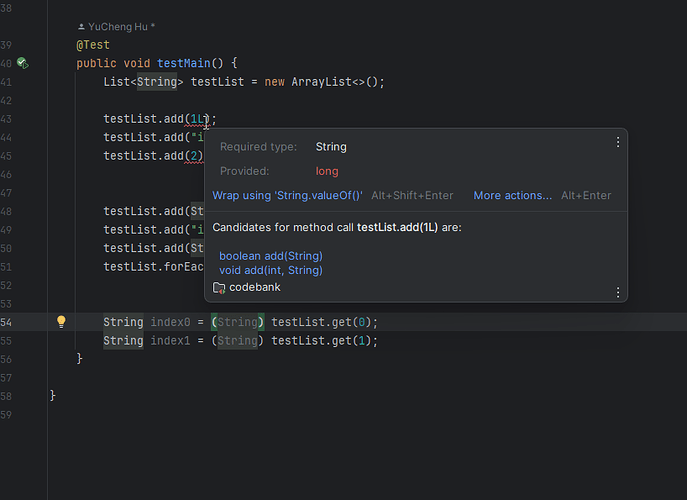Screen dimensions: 687x500
Task: Run testMain via gutter run icon
Action: click(23, 63)
